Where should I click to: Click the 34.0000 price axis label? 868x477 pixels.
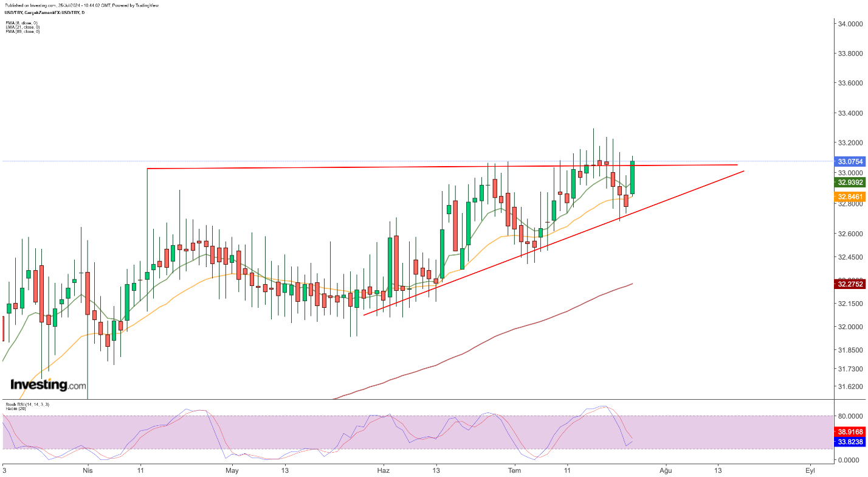point(851,24)
